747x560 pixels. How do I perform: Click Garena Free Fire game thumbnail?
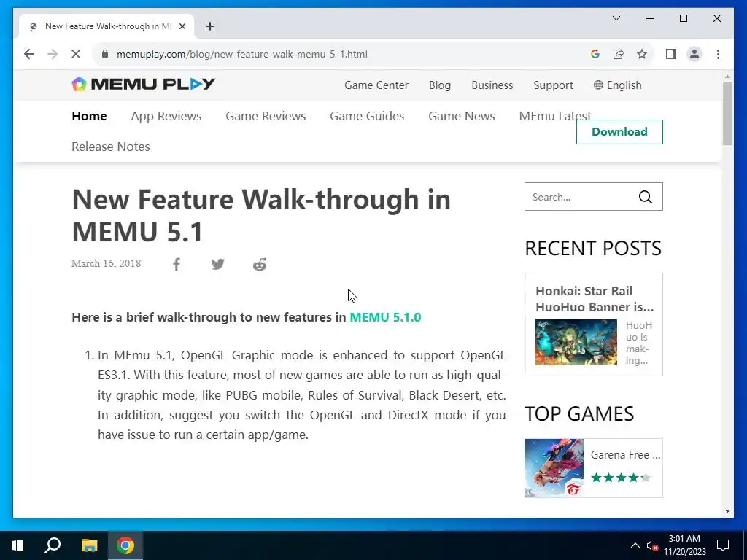click(x=554, y=468)
